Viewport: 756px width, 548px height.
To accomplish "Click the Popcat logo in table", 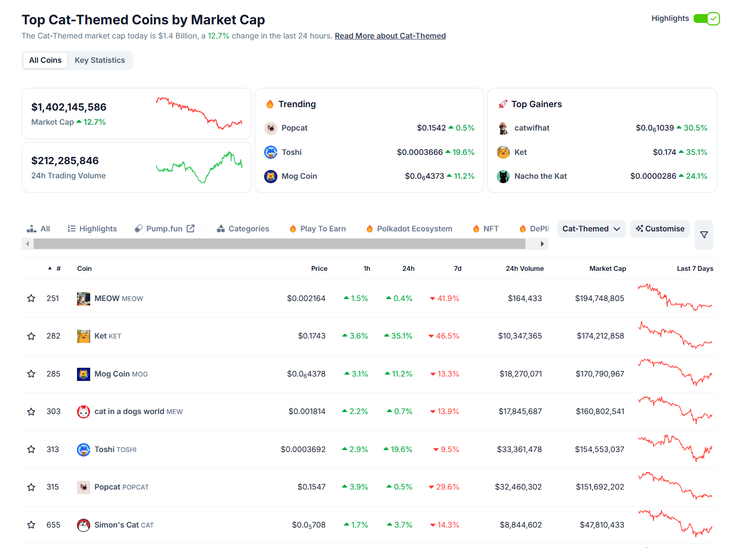I will click(x=83, y=487).
